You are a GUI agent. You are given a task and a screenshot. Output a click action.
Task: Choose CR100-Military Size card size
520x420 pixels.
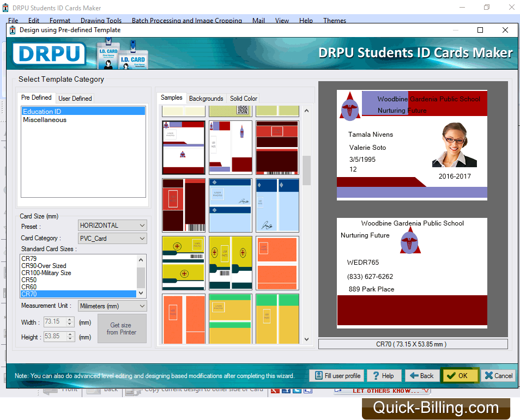click(x=46, y=273)
